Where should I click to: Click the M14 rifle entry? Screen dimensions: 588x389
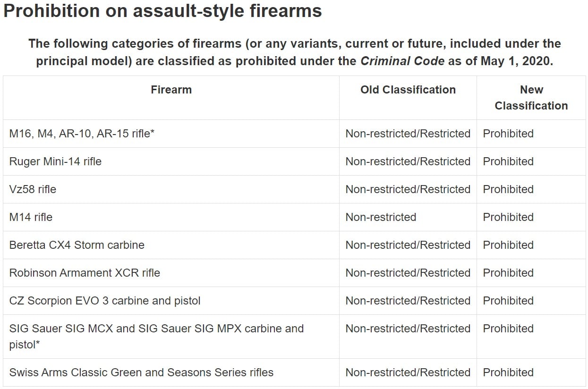click(x=31, y=217)
